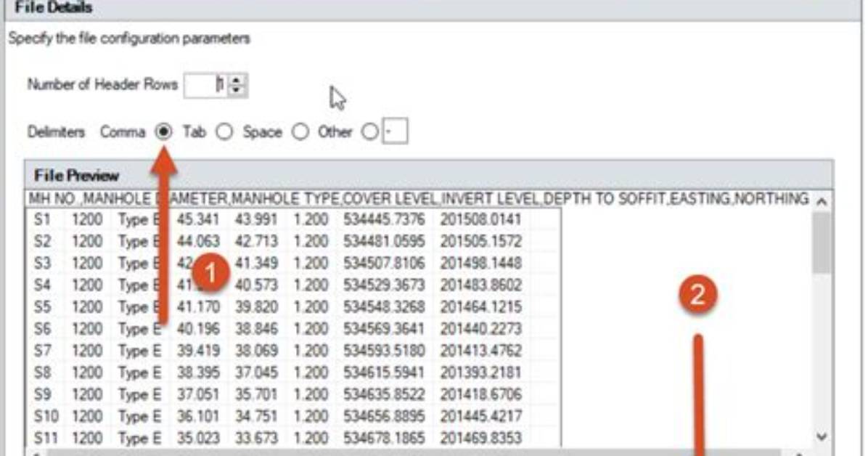Click cell S10 in the preview
The width and height of the screenshot is (868, 456).
coord(46,417)
